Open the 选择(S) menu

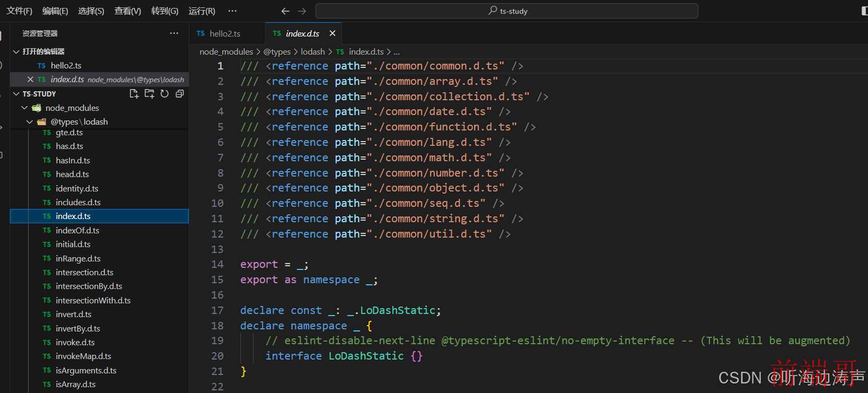(91, 11)
